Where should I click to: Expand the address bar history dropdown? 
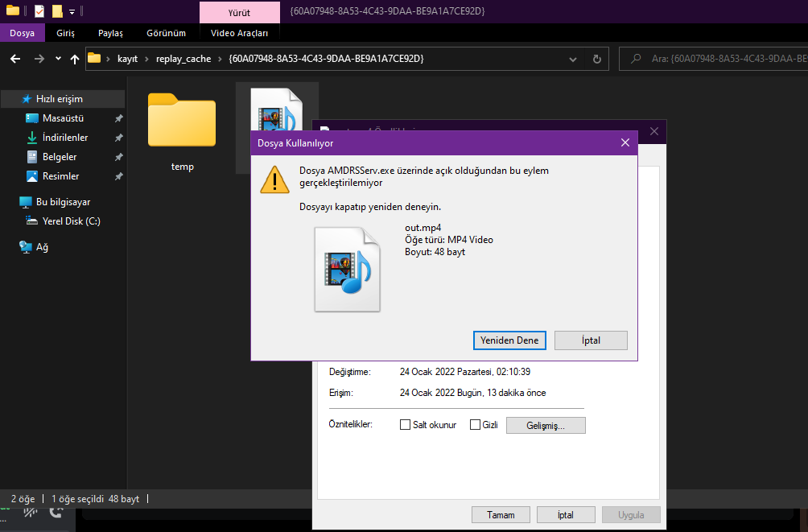[572, 60]
